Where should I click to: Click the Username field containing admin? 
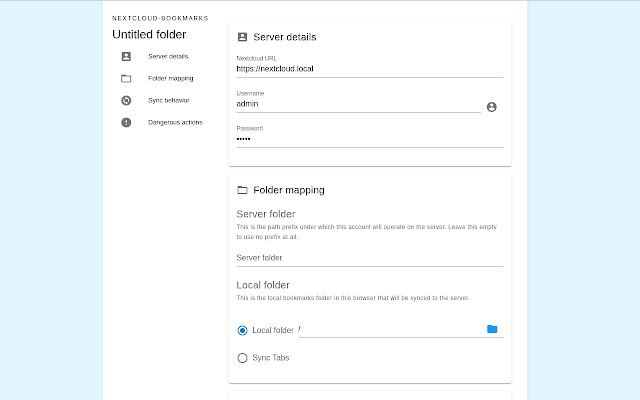358,104
